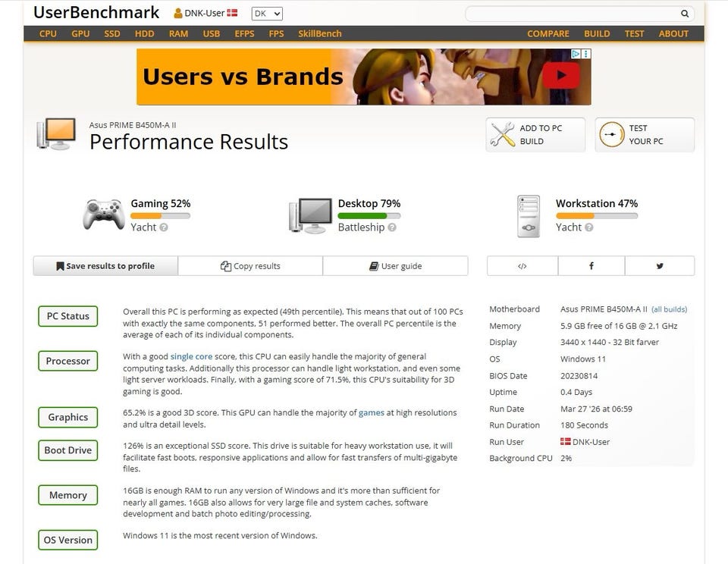
Task: Open the COMPARE page
Action: [x=548, y=33]
